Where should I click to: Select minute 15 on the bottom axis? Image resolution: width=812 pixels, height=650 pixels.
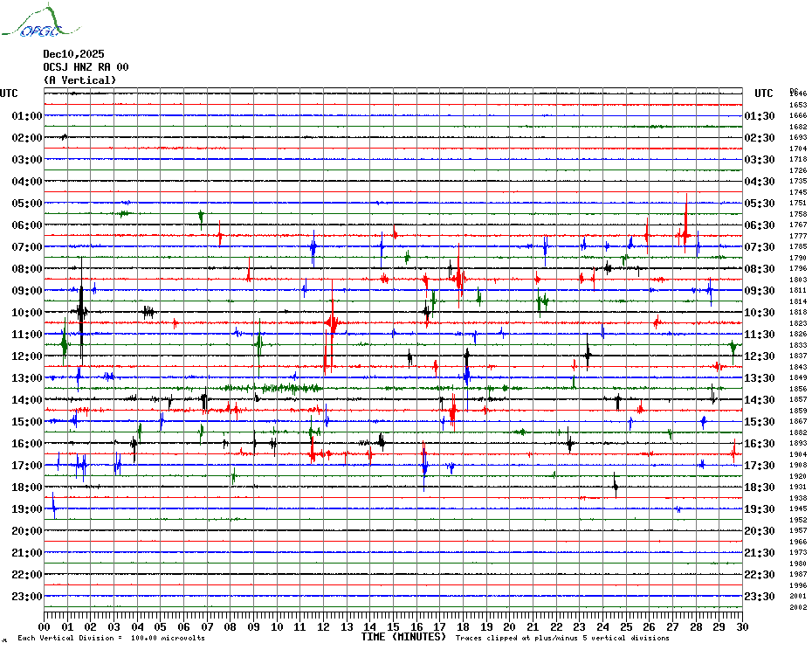point(393,626)
